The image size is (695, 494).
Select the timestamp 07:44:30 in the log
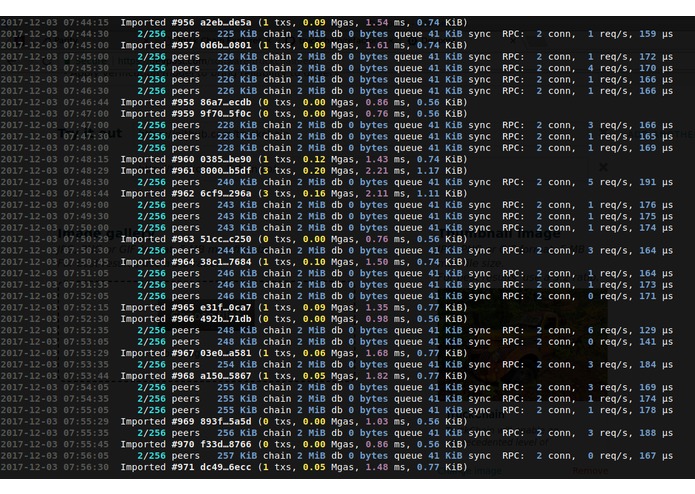(x=86, y=34)
